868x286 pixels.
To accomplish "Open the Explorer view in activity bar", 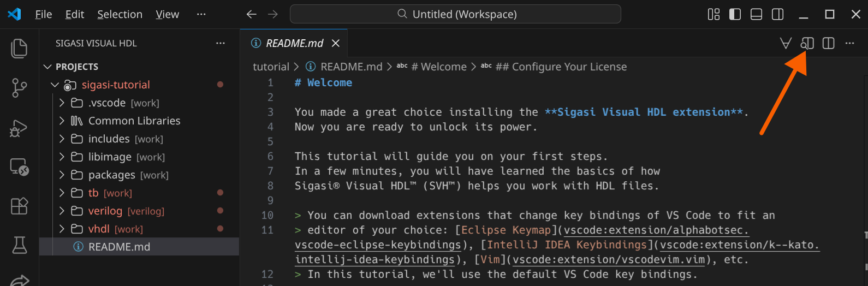I will [19, 48].
